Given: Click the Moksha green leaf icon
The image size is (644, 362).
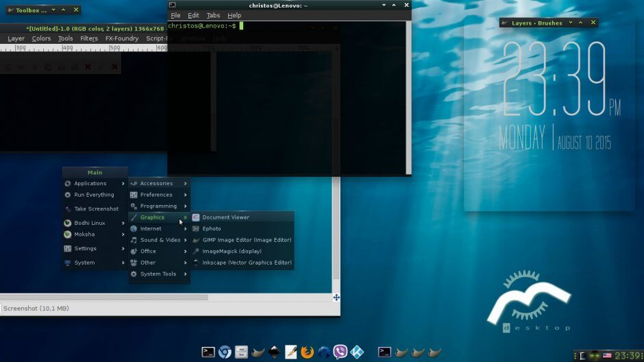Looking at the screenshot, I should [68, 234].
